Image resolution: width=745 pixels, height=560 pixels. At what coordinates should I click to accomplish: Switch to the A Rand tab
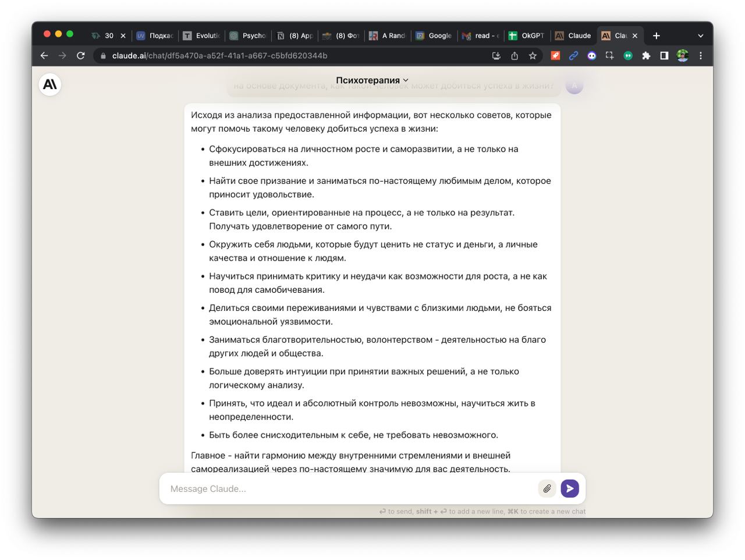point(388,36)
